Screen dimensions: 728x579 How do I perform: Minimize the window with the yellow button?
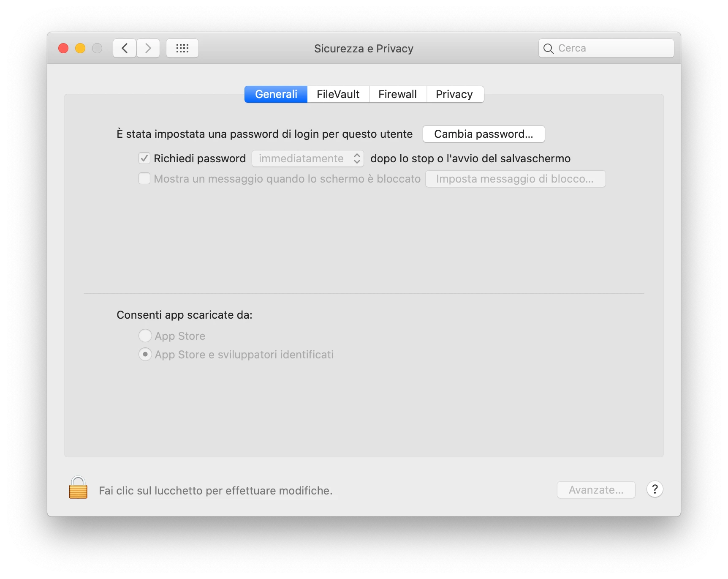(x=80, y=48)
